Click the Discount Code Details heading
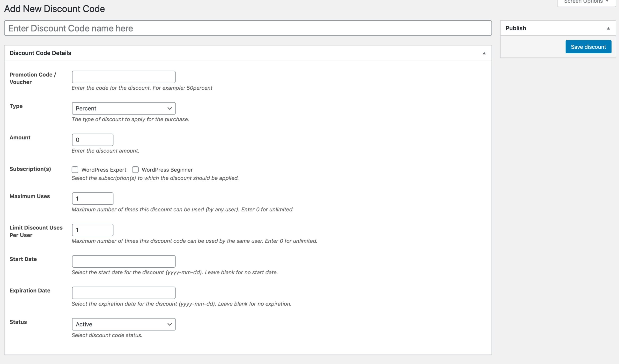The width and height of the screenshot is (619, 364). 40,53
